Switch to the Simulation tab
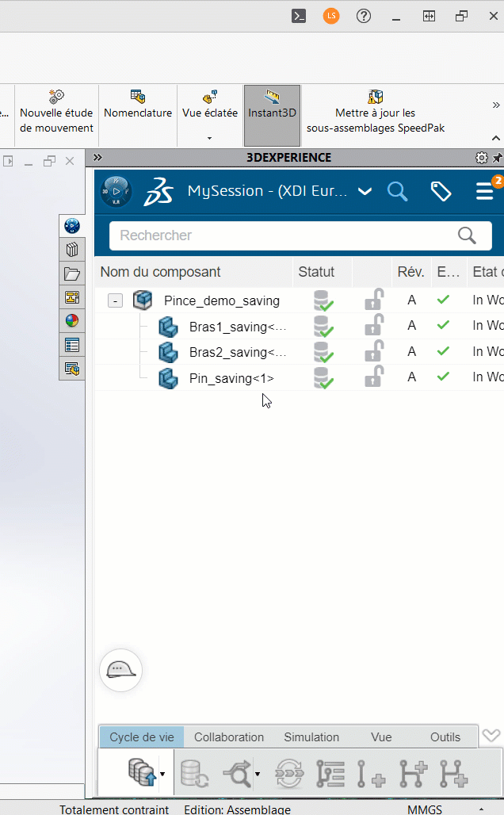Image resolution: width=504 pixels, height=815 pixels. pyautogui.click(x=311, y=737)
